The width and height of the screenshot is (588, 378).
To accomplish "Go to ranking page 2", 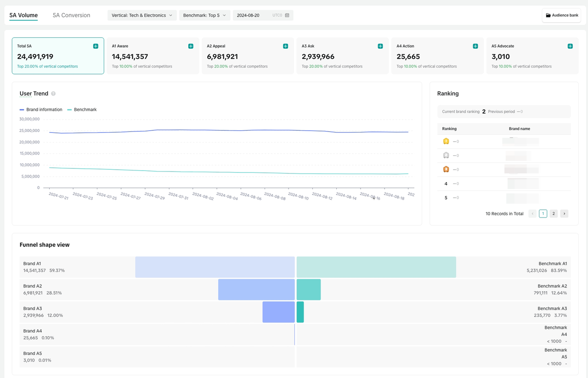I will tap(554, 213).
